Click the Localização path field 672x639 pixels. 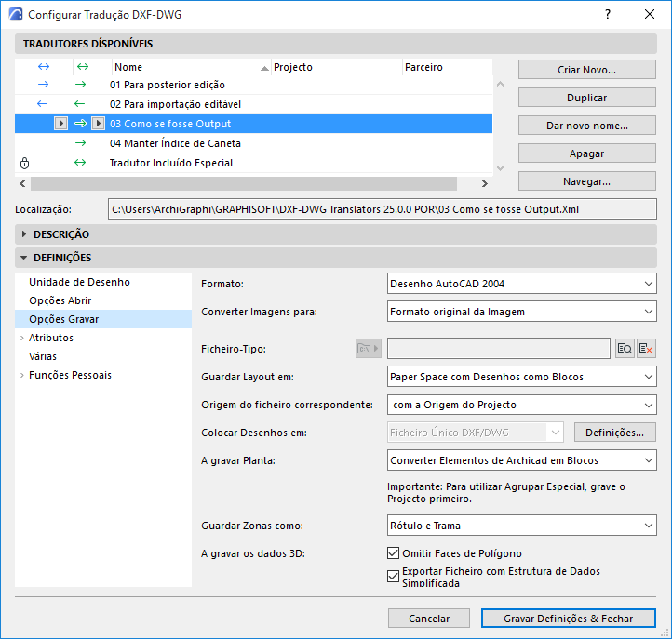pyautogui.click(x=382, y=209)
